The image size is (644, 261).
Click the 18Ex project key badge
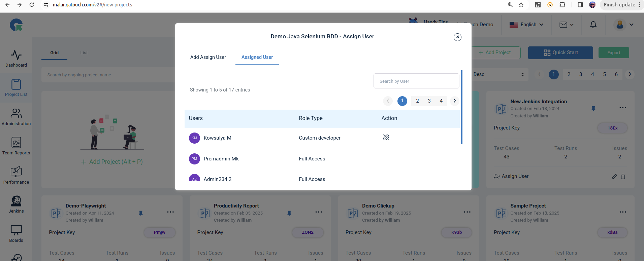612,128
